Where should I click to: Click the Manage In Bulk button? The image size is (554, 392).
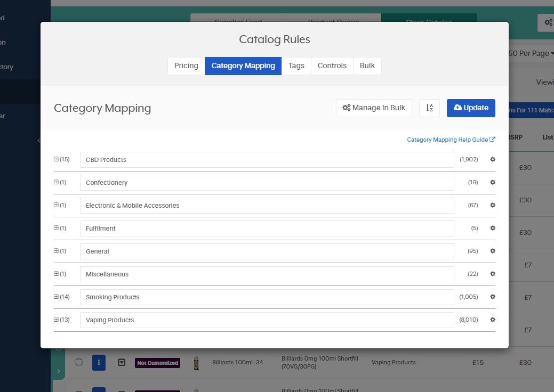(x=374, y=108)
